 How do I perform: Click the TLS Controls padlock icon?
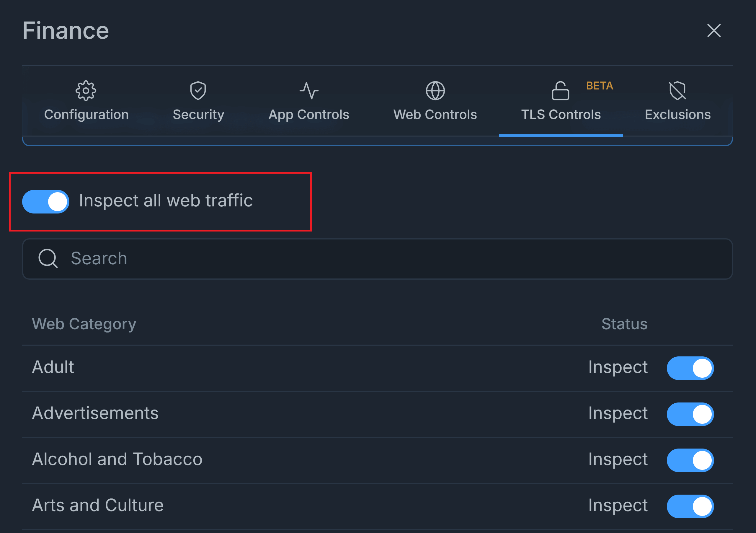pos(560,91)
